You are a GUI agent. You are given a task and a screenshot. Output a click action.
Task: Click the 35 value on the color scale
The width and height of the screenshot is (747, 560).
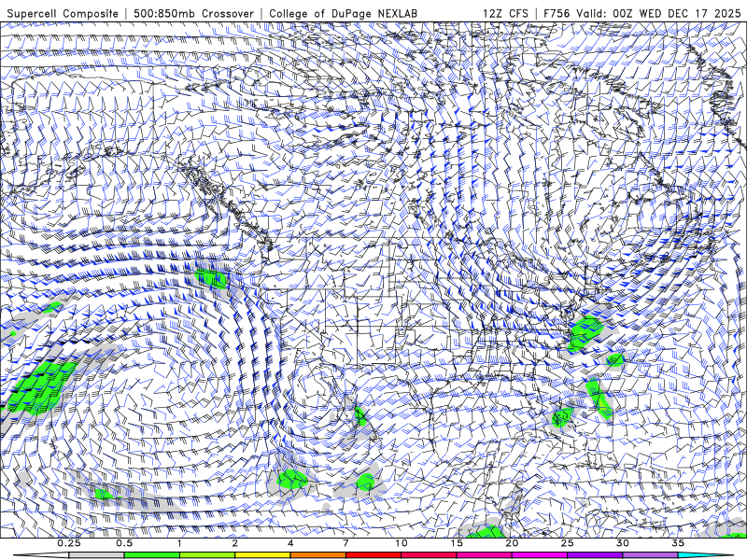678,543
